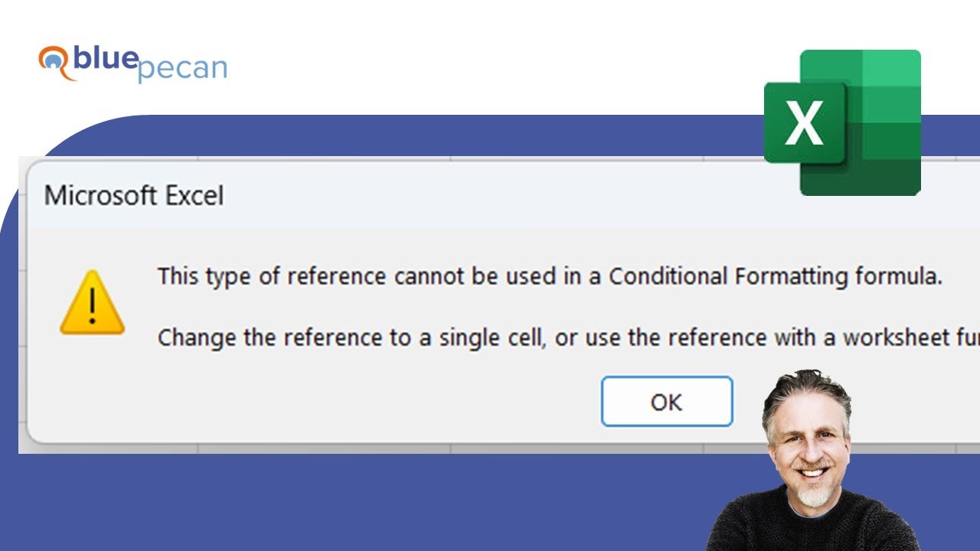Click the orange Blue Pecan swirl icon
The width and height of the screenshot is (980, 551).
(x=55, y=63)
